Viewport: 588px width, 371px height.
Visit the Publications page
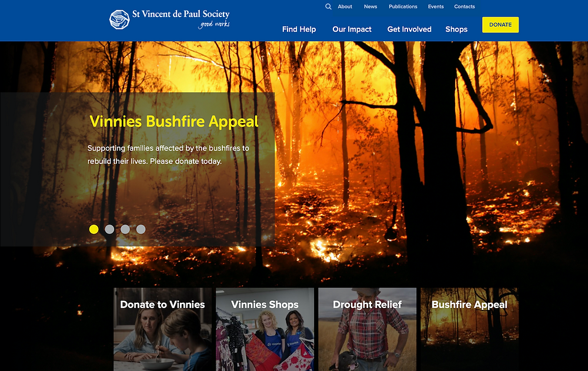pos(403,6)
